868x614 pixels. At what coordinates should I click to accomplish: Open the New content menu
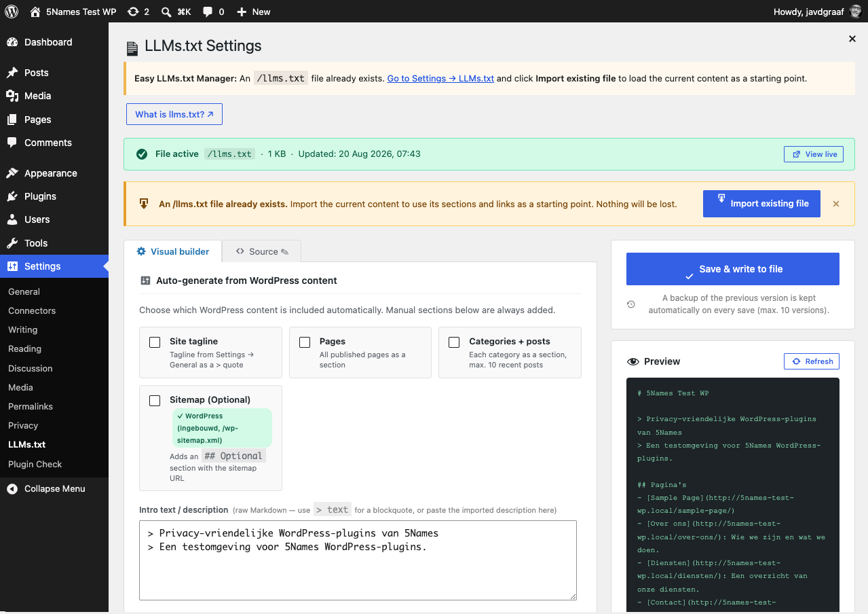253,12
